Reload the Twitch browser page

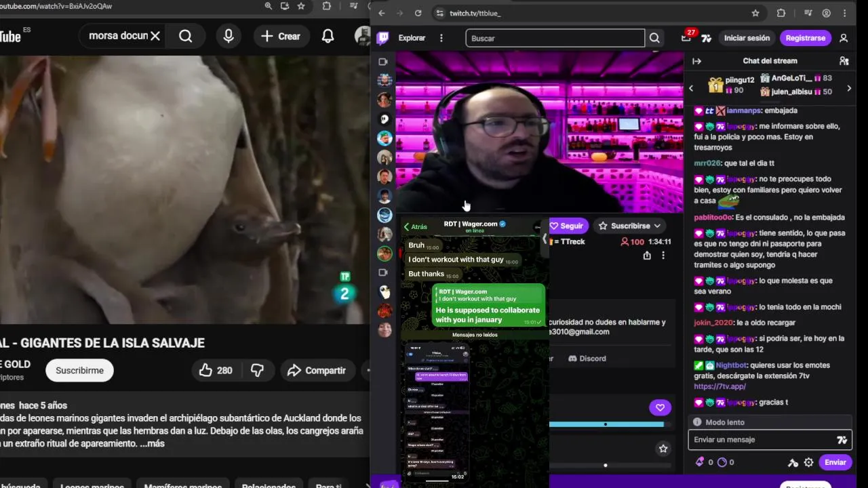pyautogui.click(x=418, y=13)
